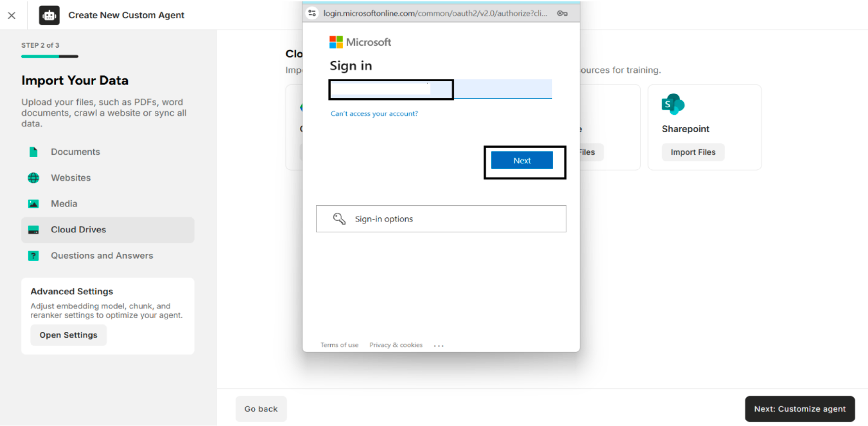The width and height of the screenshot is (868, 426).
Task: Click the Go back button
Action: (x=261, y=408)
